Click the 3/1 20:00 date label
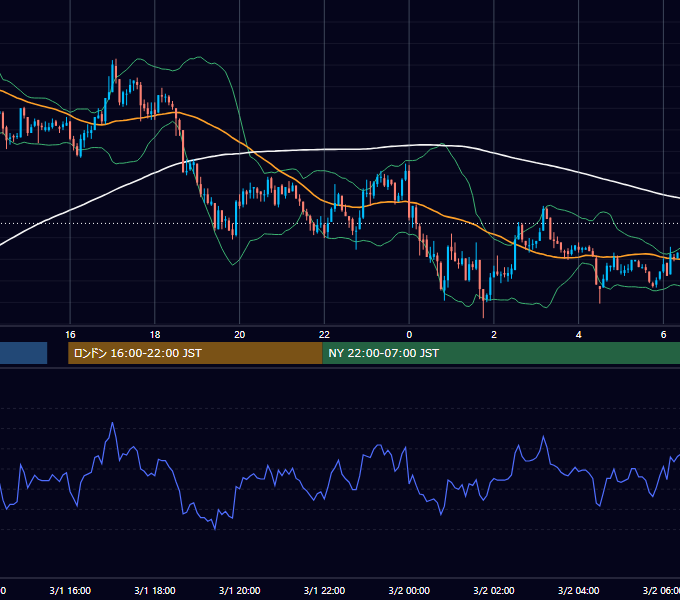The image size is (680, 600). click(x=239, y=590)
